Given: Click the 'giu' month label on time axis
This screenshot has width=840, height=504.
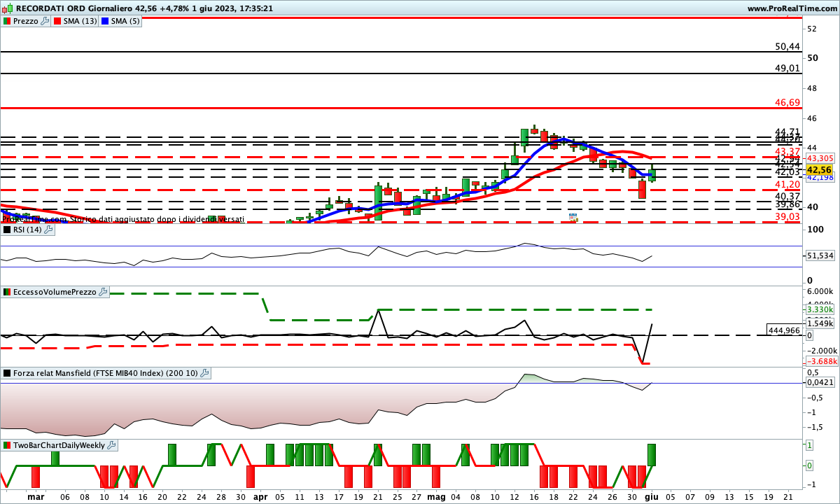Looking at the screenshot, I should click(652, 496).
